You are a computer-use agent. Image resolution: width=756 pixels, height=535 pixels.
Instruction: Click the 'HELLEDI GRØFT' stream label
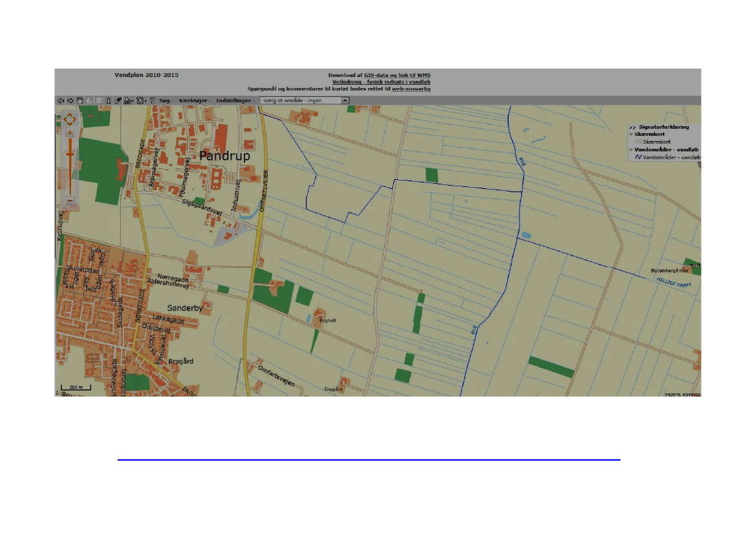coord(674,283)
